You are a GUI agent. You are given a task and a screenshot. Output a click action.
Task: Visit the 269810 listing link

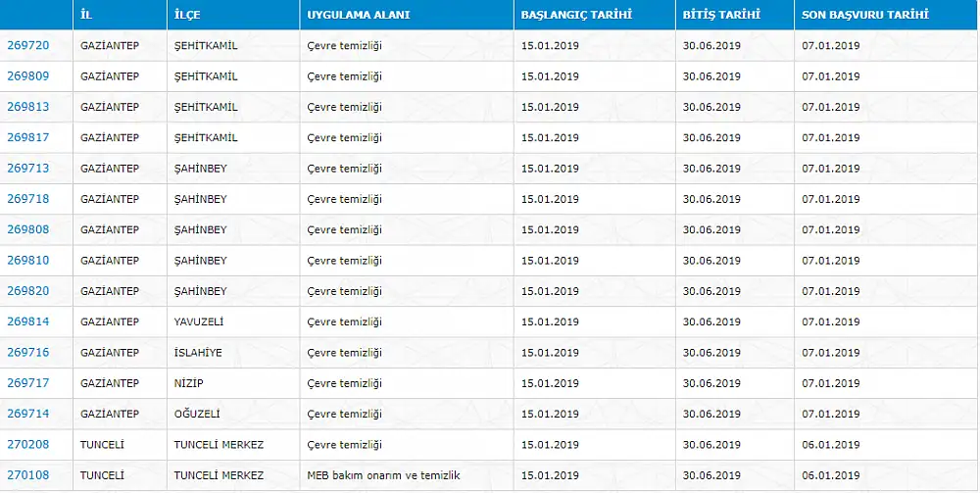[28, 260]
